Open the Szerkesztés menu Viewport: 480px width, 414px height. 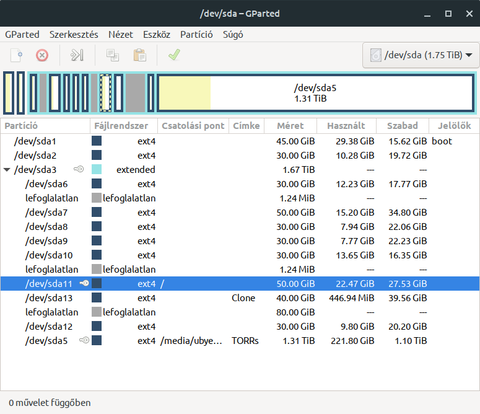click(74, 34)
